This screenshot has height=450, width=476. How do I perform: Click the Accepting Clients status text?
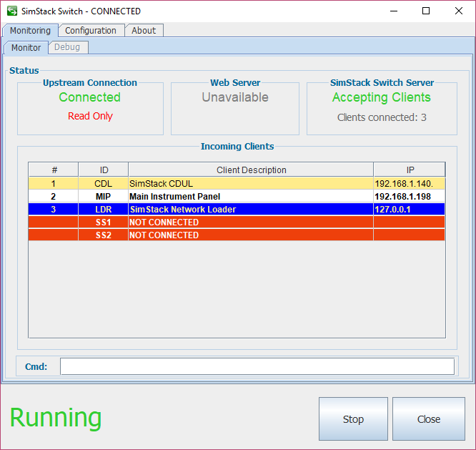(381, 97)
